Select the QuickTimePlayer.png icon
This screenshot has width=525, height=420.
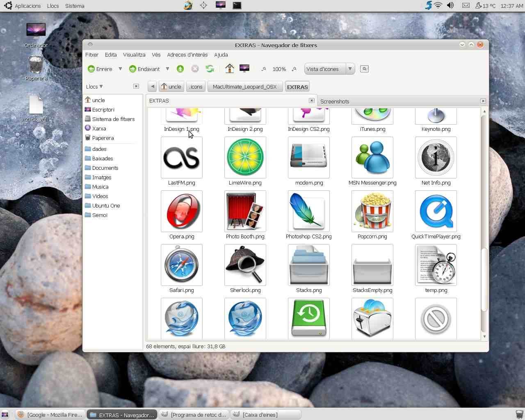(436, 211)
